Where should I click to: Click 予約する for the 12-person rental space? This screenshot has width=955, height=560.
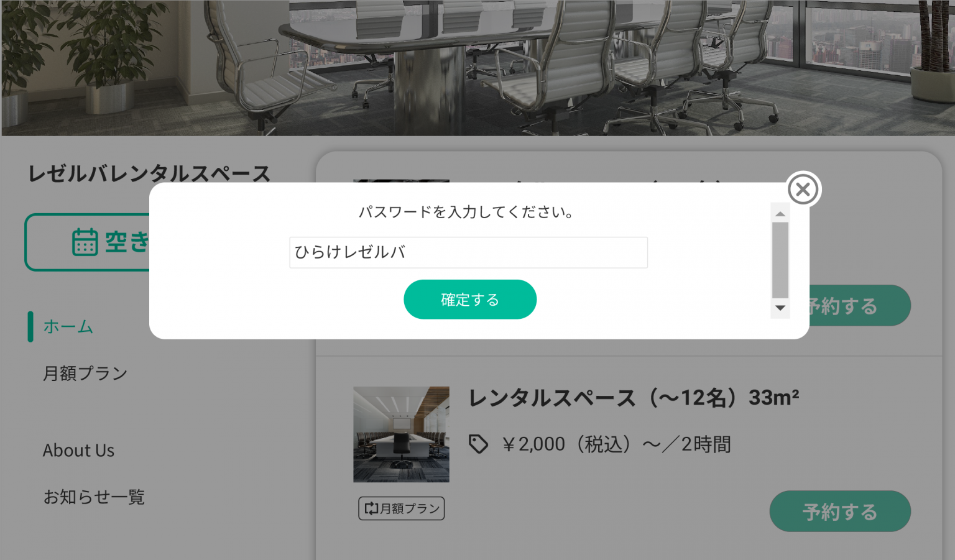840,512
